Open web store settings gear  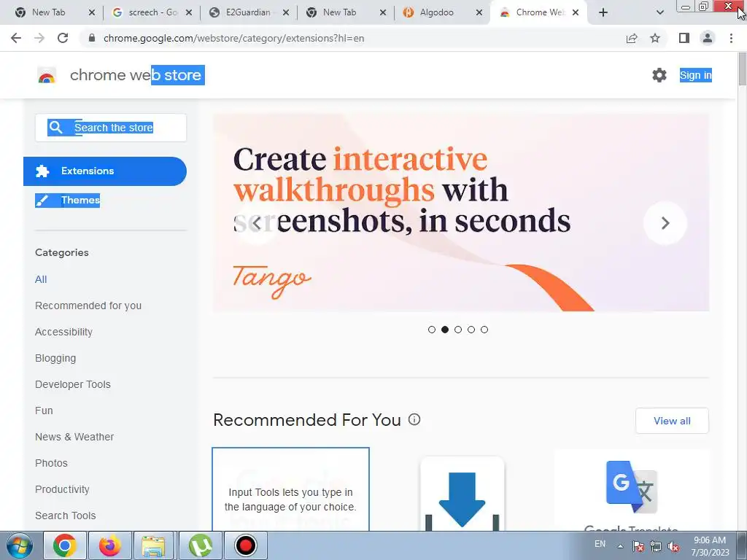pyautogui.click(x=659, y=75)
